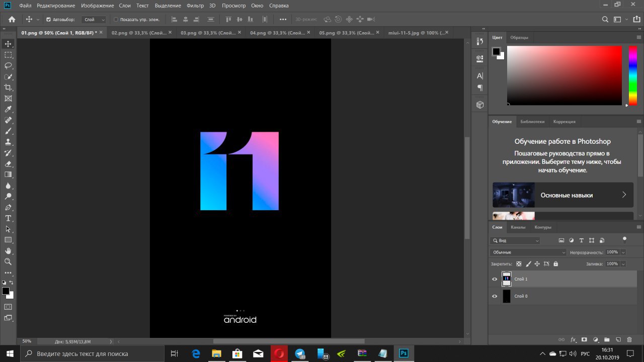Viewport: 644px width, 362px height.
Task: Select the Lasso tool
Action: pos(8,66)
